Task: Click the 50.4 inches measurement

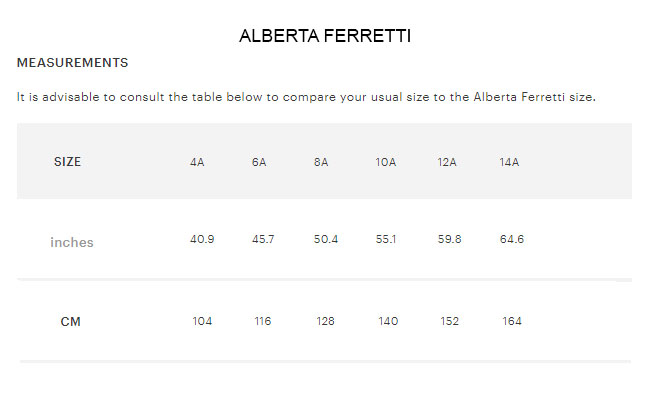Action: tap(326, 240)
